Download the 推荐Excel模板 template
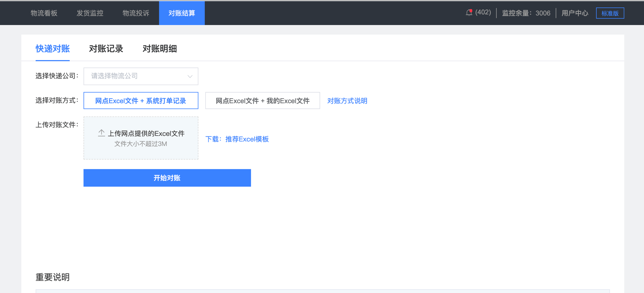The image size is (644, 293). (x=247, y=139)
